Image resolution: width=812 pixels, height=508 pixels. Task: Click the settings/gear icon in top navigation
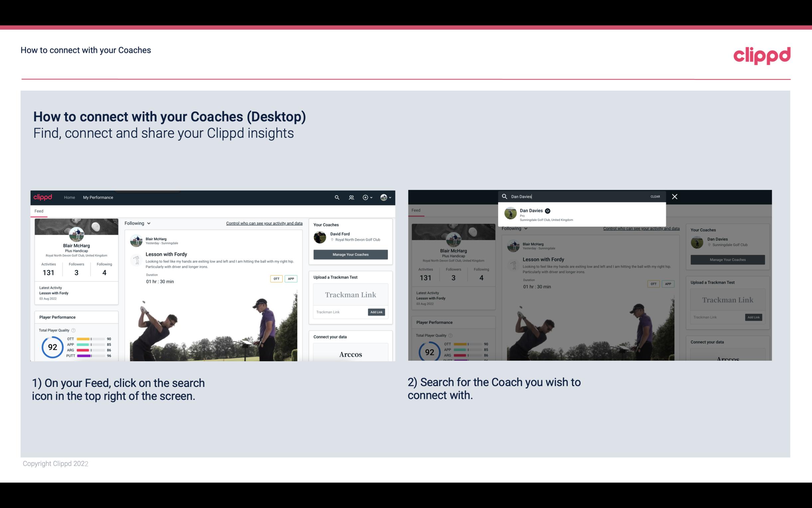tap(366, 197)
